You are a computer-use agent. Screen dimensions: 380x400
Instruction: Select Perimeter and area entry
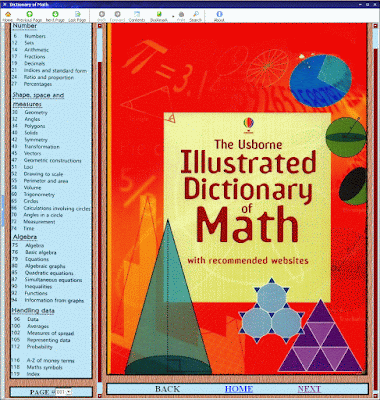coord(46,181)
